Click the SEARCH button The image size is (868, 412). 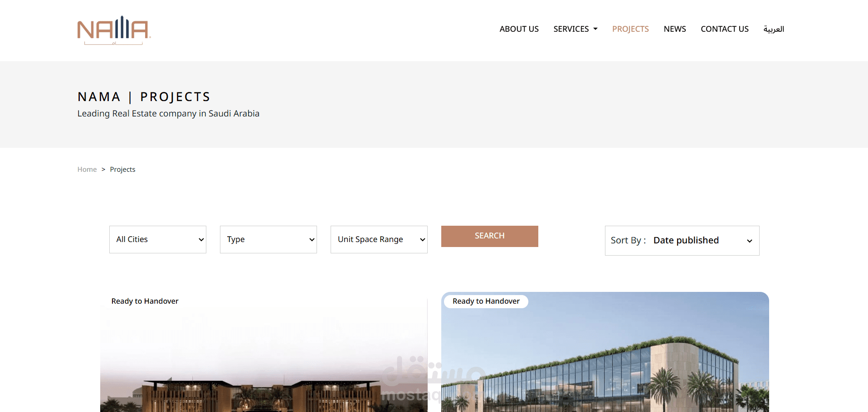[490, 236]
